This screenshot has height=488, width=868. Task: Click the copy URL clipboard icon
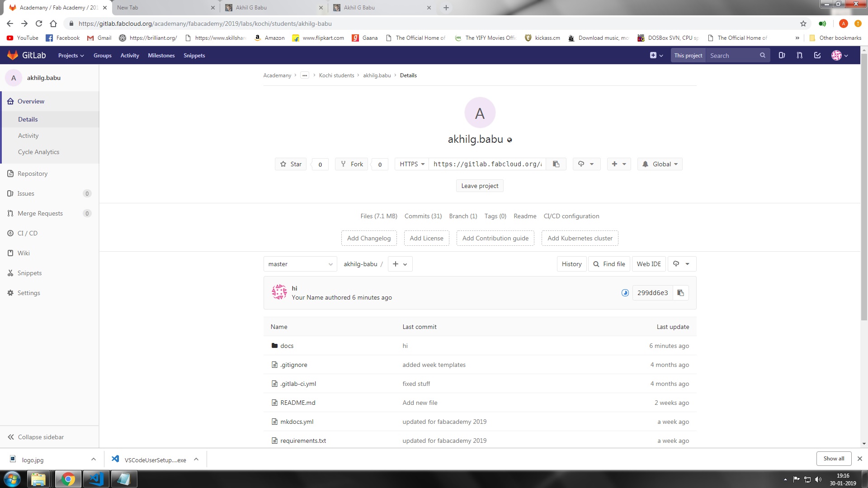tap(556, 164)
